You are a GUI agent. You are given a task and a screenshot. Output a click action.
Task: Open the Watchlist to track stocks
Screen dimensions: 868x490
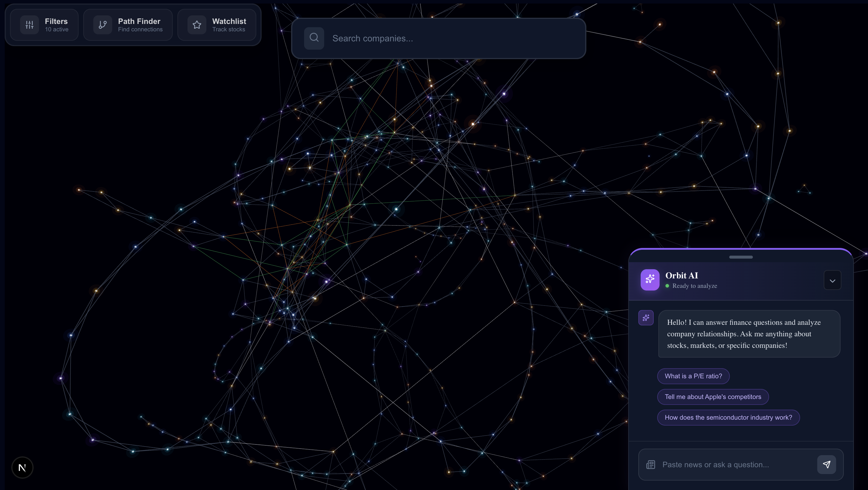point(229,25)
